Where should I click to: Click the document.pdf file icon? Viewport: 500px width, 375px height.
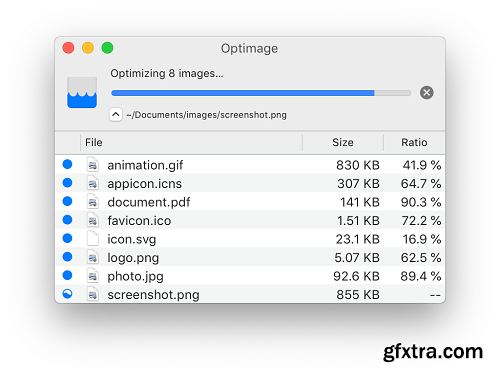93,202
